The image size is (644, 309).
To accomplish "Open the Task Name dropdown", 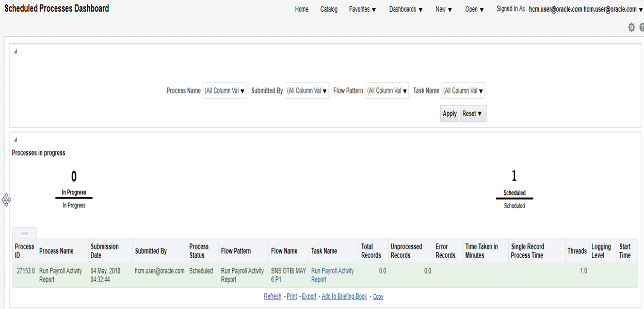I will coord(463,90).
